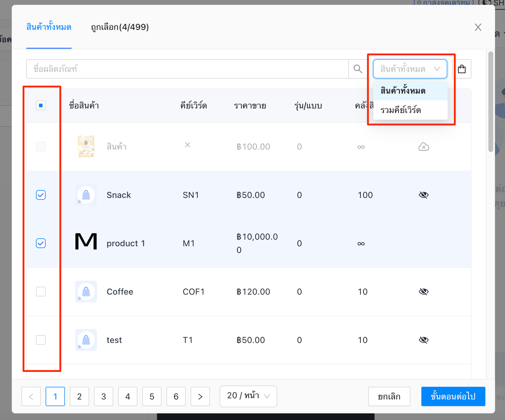The height and width of the screenshot is (420, 505).
Task: Open the สินค้าทั้งหมด filter dropdown
Action: [x=410, y=69]
